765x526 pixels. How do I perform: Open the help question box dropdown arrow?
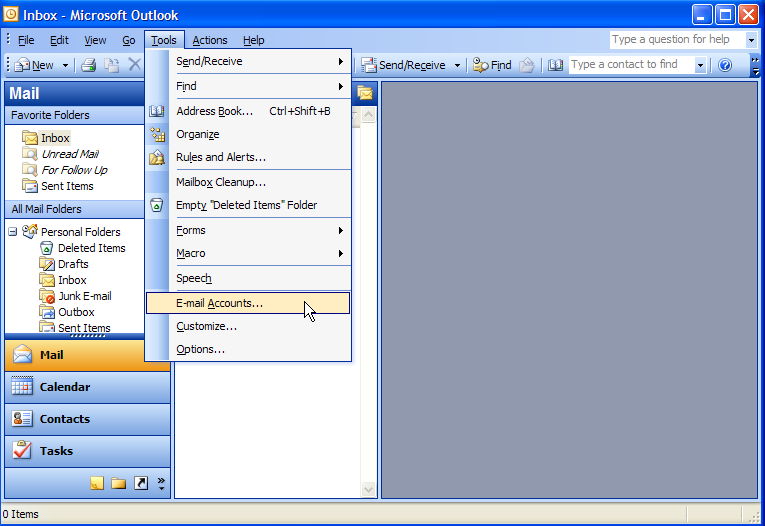point(751,40)
